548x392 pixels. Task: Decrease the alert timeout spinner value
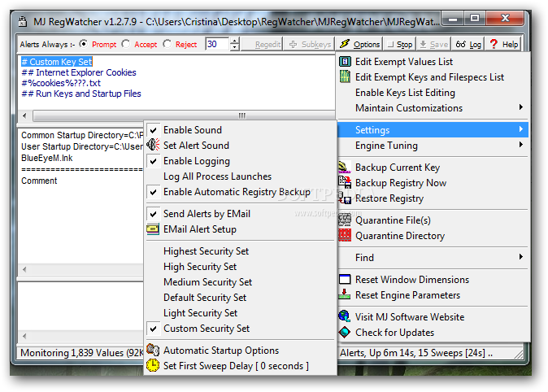(235, 47)
